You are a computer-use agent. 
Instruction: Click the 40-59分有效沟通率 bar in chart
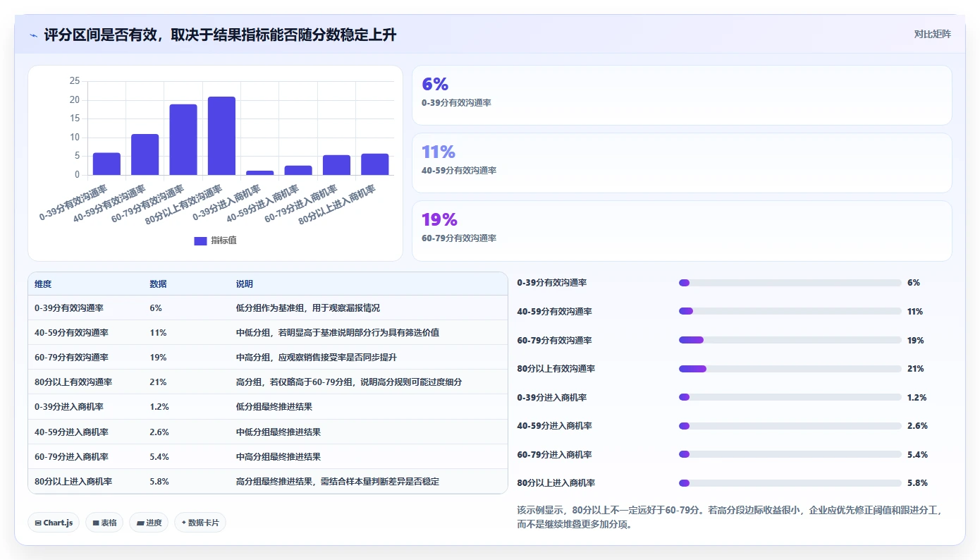coord(145,154)
